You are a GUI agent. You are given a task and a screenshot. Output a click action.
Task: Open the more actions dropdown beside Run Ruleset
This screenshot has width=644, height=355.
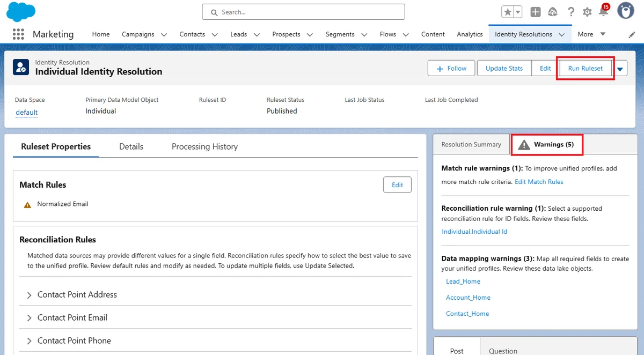(x=621, y=69)
